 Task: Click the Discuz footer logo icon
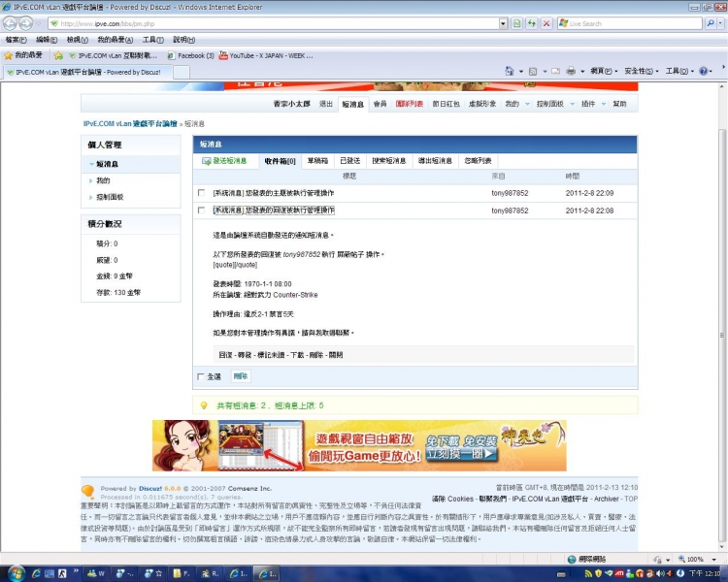[x=87, y=491]
